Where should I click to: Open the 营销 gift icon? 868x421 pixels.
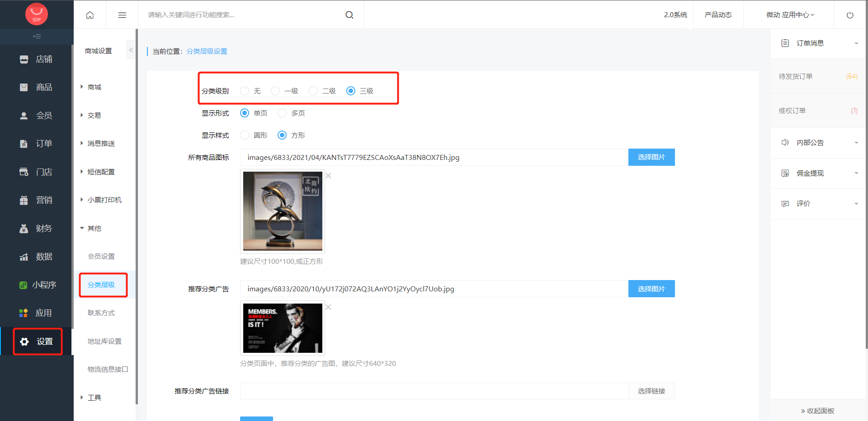tap(24, 200)
